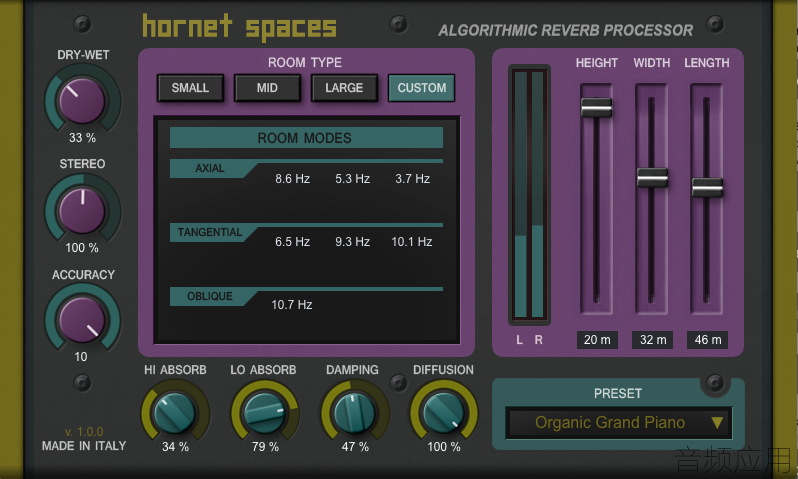
Task: Click the PRESET label
Action: 618,393
